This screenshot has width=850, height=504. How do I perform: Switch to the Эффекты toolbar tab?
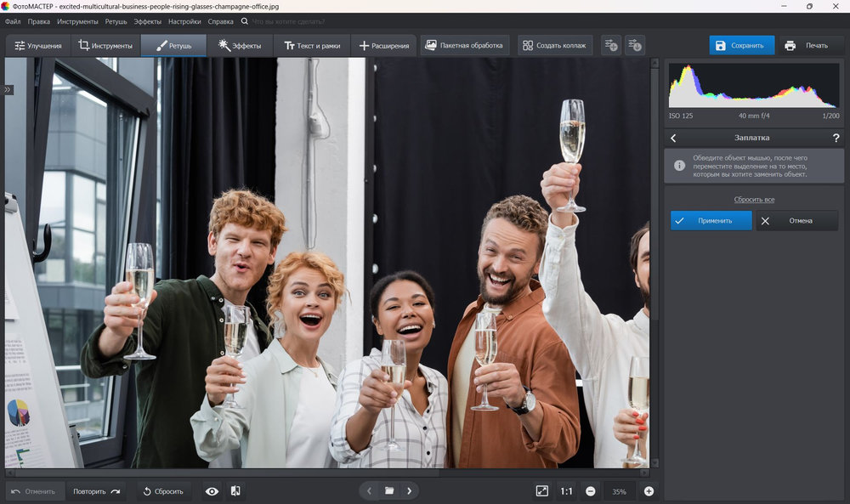tap(240, 46)
